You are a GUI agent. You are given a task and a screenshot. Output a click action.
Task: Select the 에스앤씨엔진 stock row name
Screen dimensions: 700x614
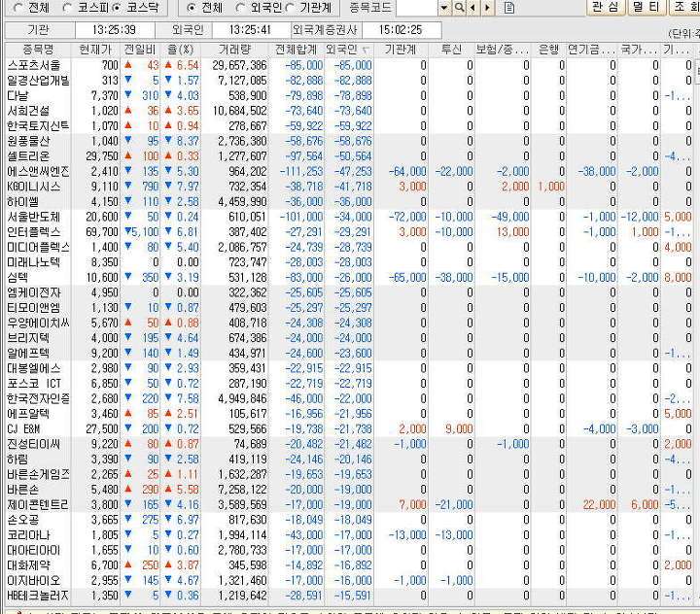(38, 171)
